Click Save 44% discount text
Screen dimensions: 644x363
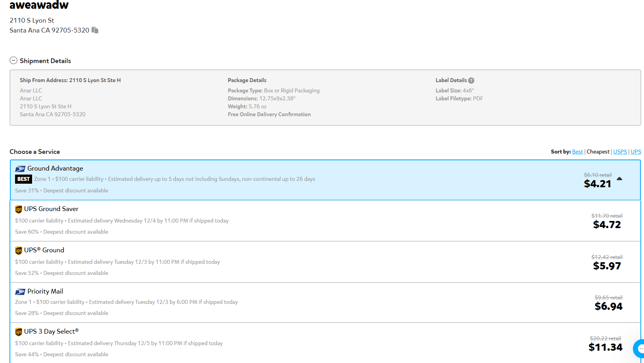27,354
